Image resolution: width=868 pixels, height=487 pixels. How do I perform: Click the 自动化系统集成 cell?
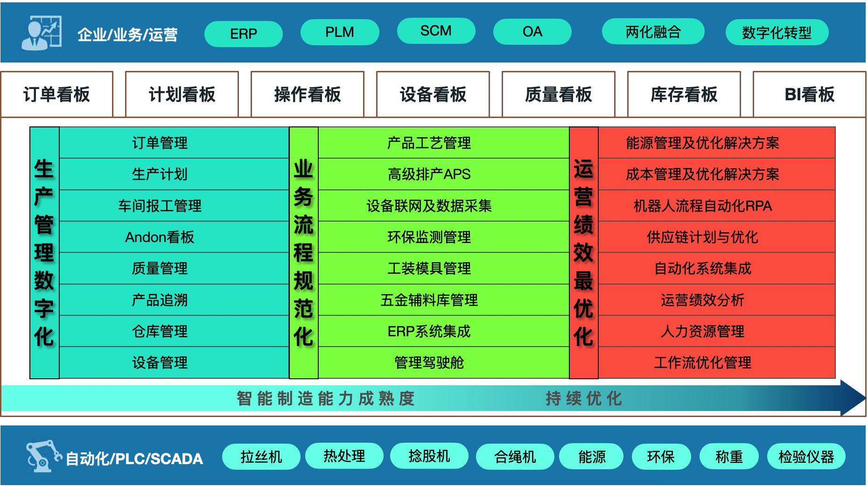pos(717,268)
